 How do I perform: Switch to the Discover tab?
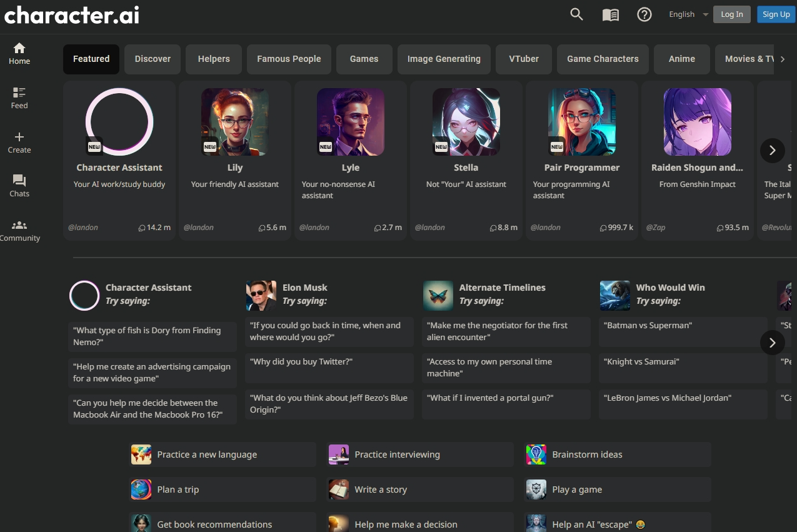pos(153,59)
